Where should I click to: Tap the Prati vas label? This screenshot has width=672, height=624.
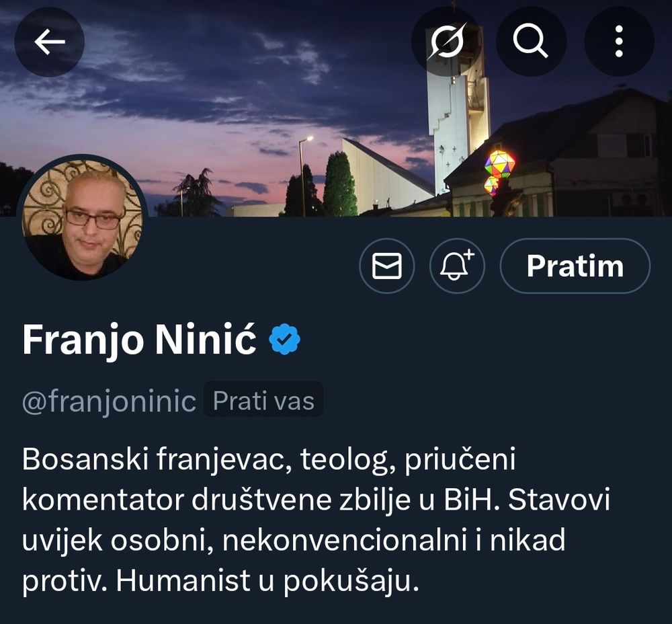point(263,401)
